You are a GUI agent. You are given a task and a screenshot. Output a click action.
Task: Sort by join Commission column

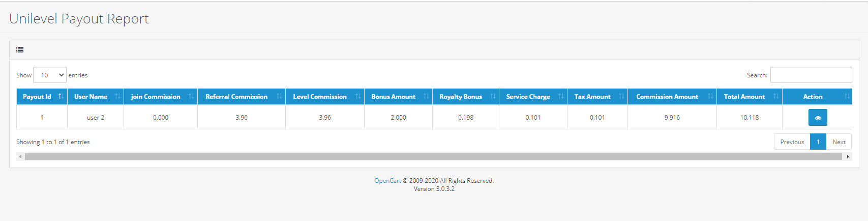coord(160,97)
